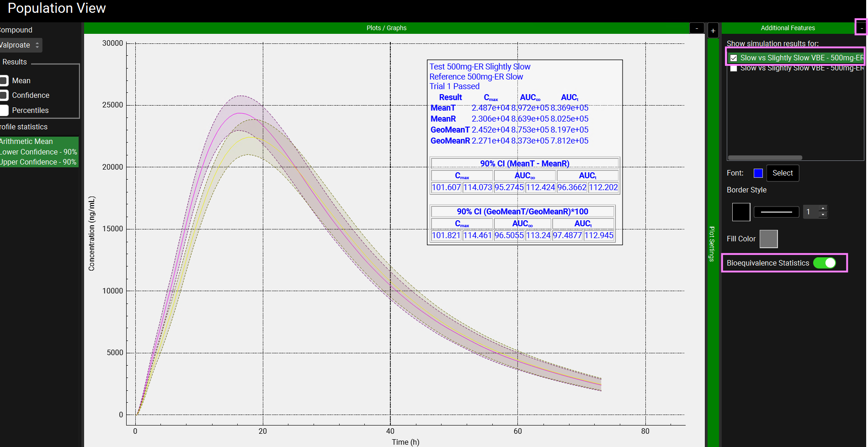Enable the Percentiles checkbox
This screenshot has height=447, width=868.
(x=4, y=111)
